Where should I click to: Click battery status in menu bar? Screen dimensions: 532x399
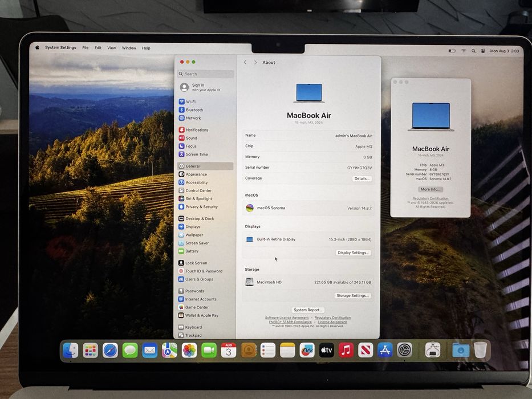[452, 51]
